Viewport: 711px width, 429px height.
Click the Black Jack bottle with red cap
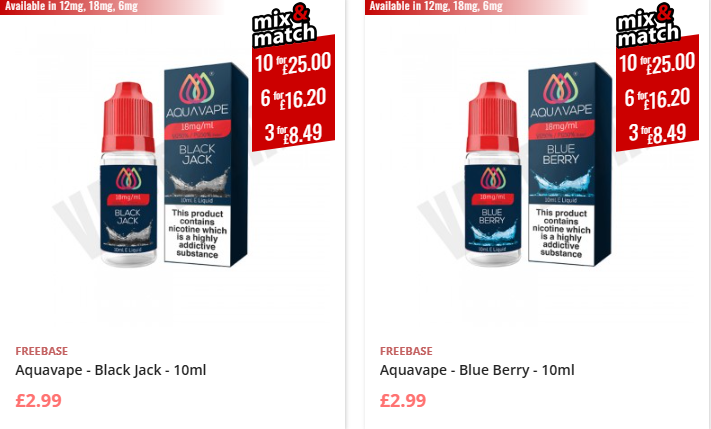(128, 174)
